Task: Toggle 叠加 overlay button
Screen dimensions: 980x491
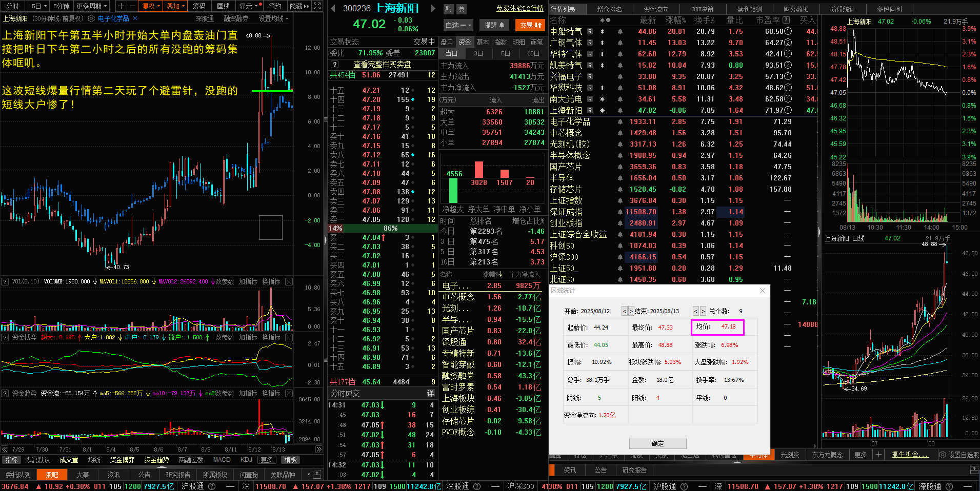Action: (x=176, y=6)
